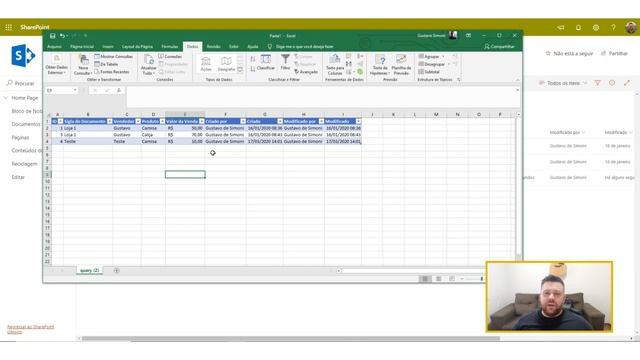Click Texto para Colunas button
This screenshot has height=360, width=640.
(x=335, y=65)
